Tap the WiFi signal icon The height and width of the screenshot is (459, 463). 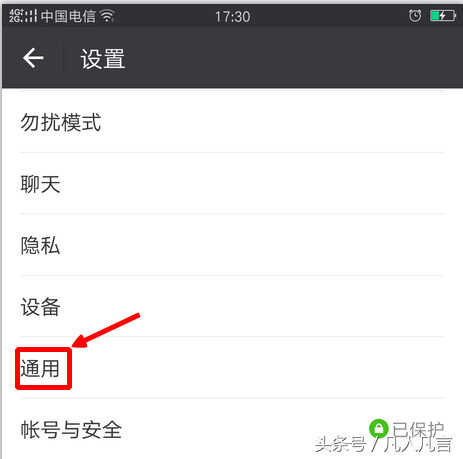(x=107, y=16)
